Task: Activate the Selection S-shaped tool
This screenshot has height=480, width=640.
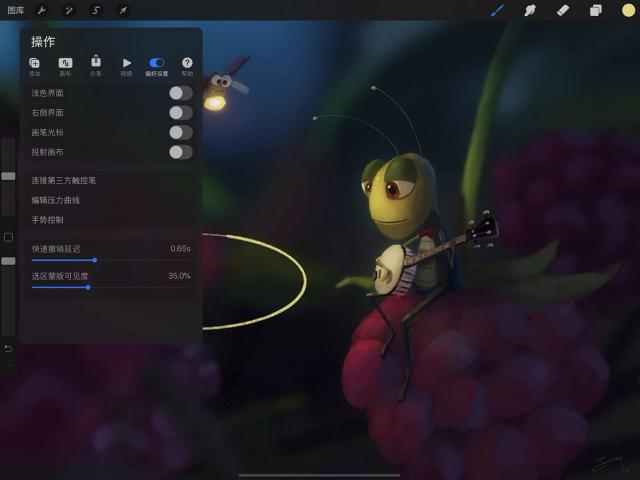Action: [x=96, y=10]
